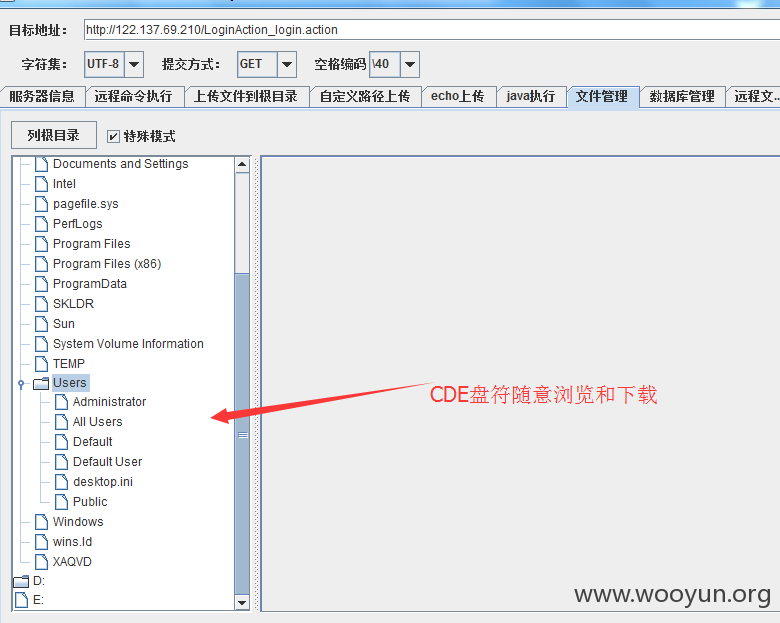Switch to the 数据库管理 tab
Viewport: 780px width, 623px height.
coord(682,96)
